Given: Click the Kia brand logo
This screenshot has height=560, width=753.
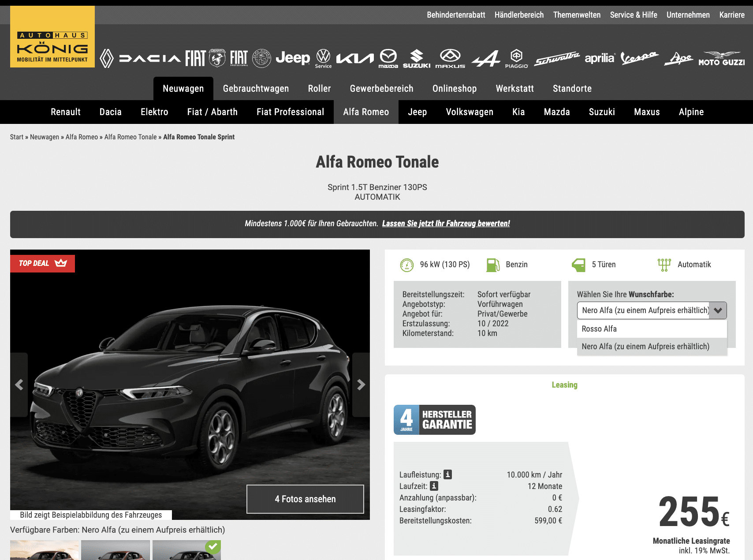Looking at the screenshot, I should coord(355,58).
